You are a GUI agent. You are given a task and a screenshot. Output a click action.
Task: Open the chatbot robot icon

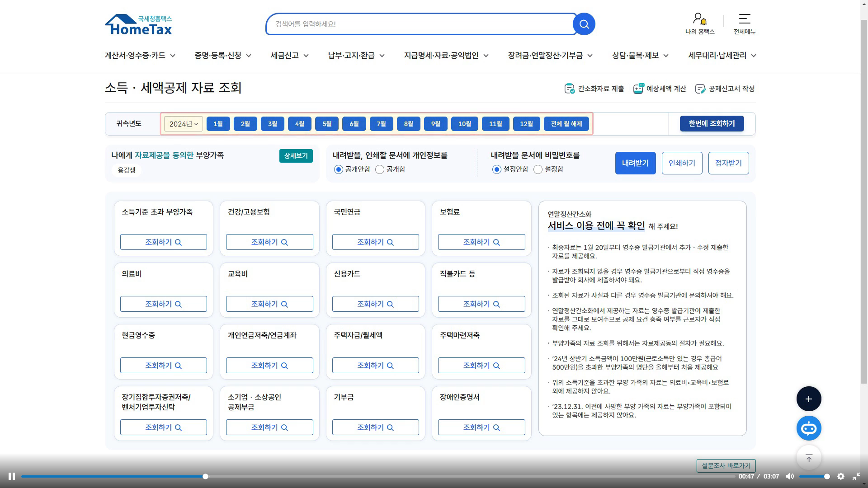pos(808,428)
